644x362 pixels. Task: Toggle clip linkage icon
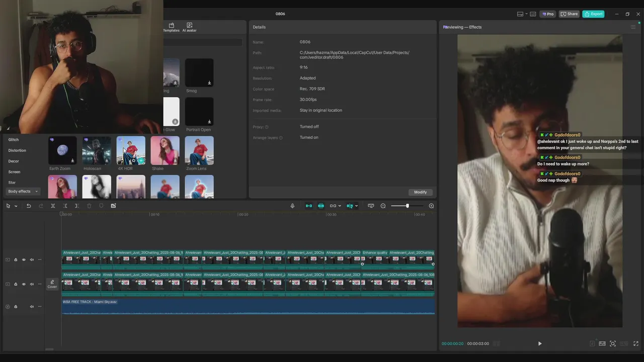point(333,206)
